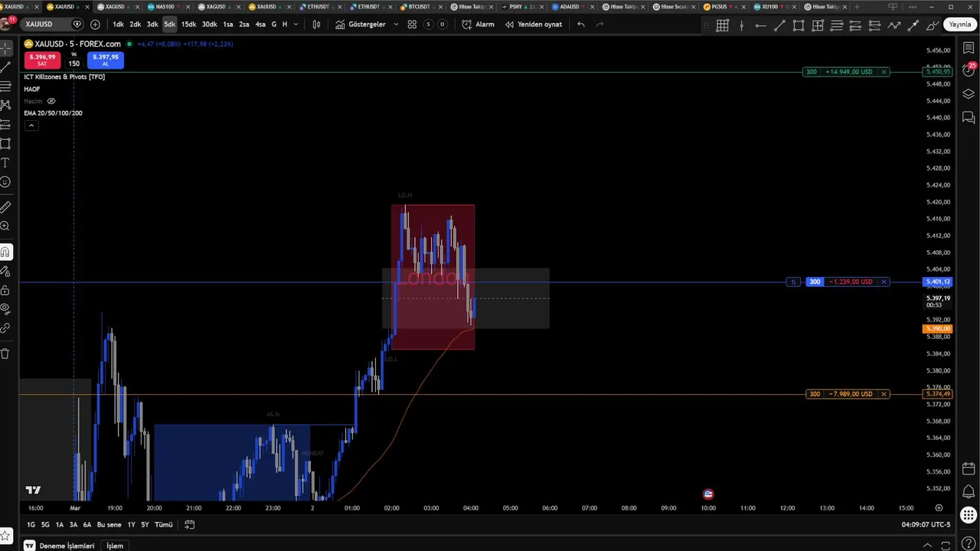The image size is (980, 551).
Task: Click the Alarm button
Action: point(479,24)
